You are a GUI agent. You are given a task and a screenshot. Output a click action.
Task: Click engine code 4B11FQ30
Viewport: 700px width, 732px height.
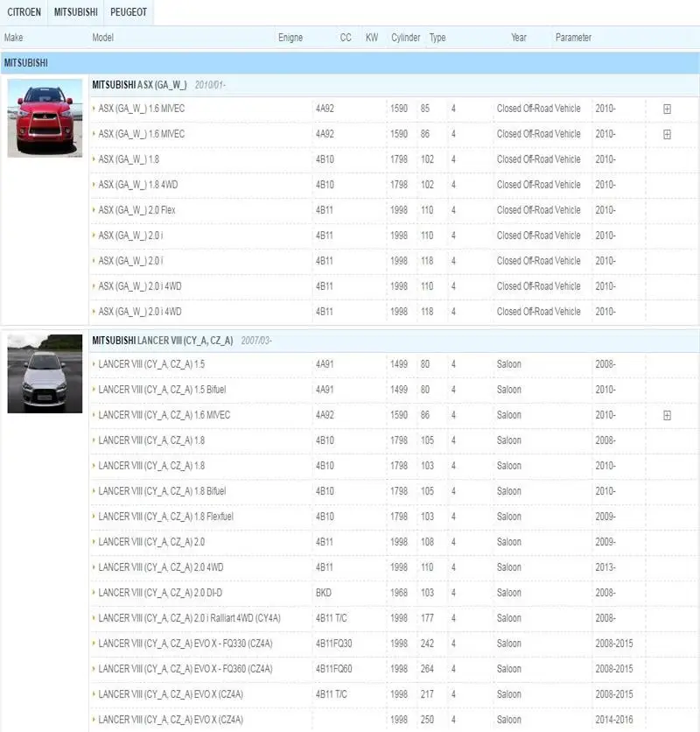[333, 644]
